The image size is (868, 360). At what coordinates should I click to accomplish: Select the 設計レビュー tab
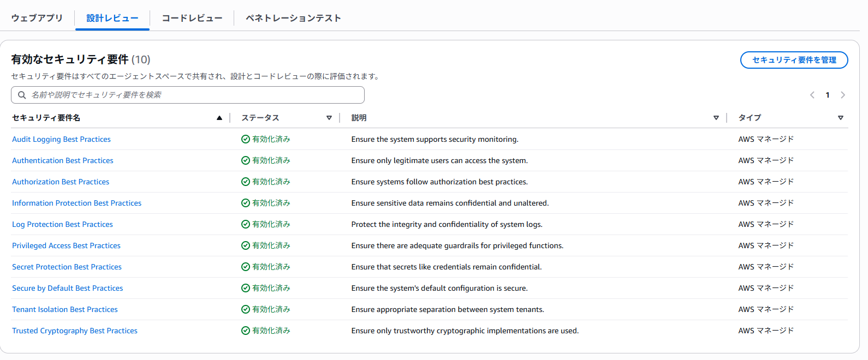click(x=112, y=18)
